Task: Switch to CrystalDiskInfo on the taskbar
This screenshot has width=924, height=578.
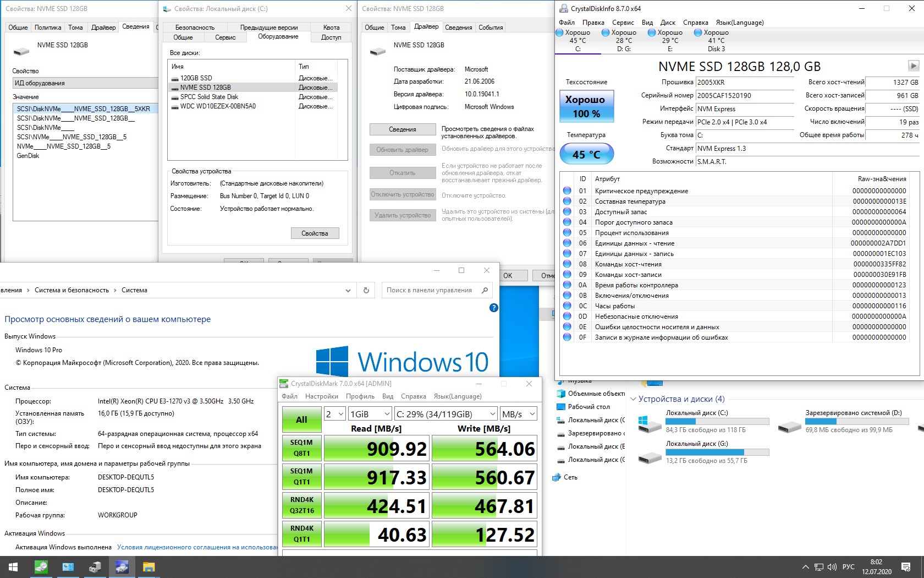Action: pos(122,567)
